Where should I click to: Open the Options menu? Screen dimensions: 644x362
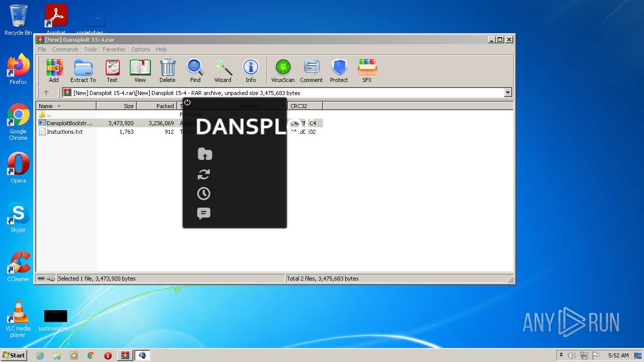[141, 49]
